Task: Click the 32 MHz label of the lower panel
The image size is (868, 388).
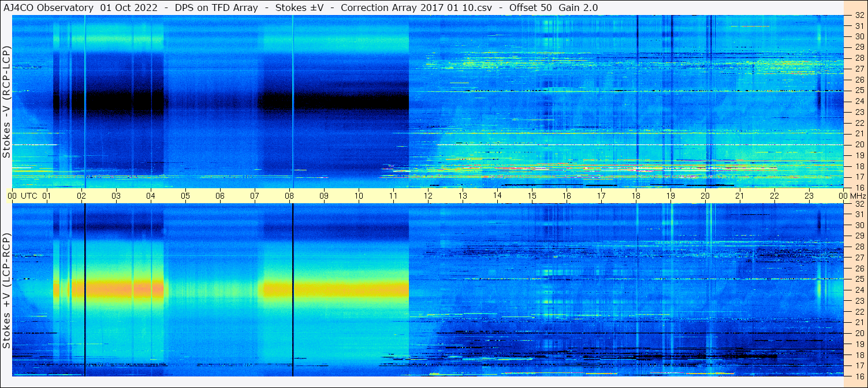Action: coord(859,203)
